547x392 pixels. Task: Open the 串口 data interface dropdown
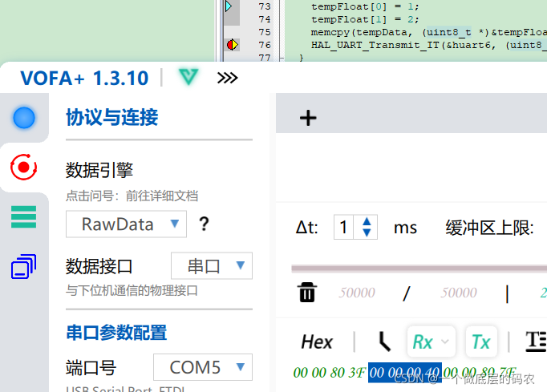pos(212,266)
